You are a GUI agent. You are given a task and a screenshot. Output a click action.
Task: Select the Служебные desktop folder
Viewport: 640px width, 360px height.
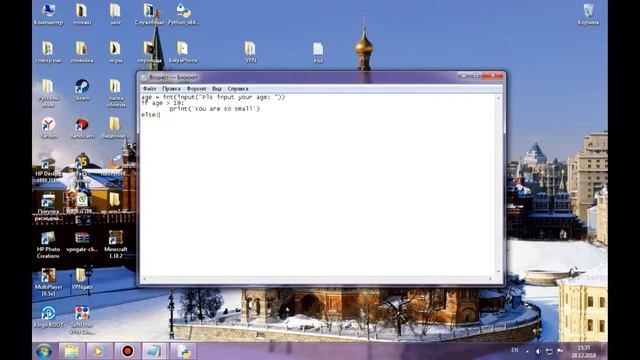click(149, 15)
